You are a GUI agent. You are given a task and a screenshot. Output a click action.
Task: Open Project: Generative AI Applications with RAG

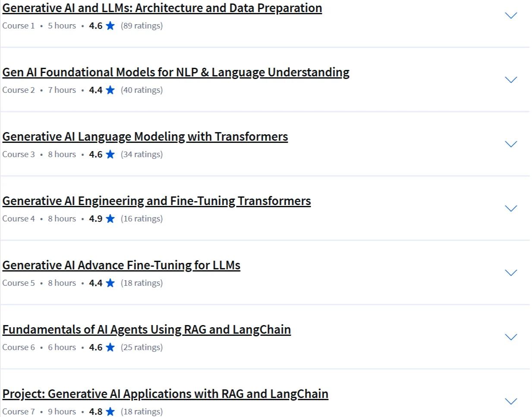[x=165, y=394]
